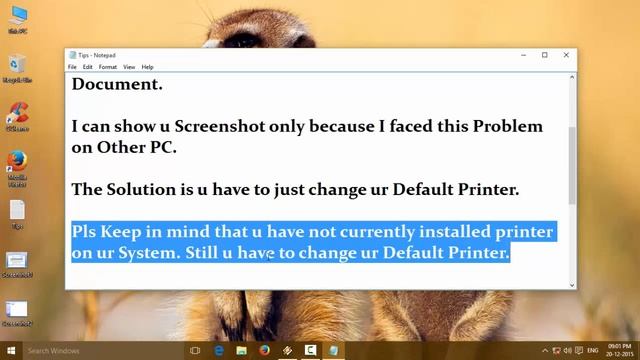Click on "Other PC." in the text

pos(137,147)
